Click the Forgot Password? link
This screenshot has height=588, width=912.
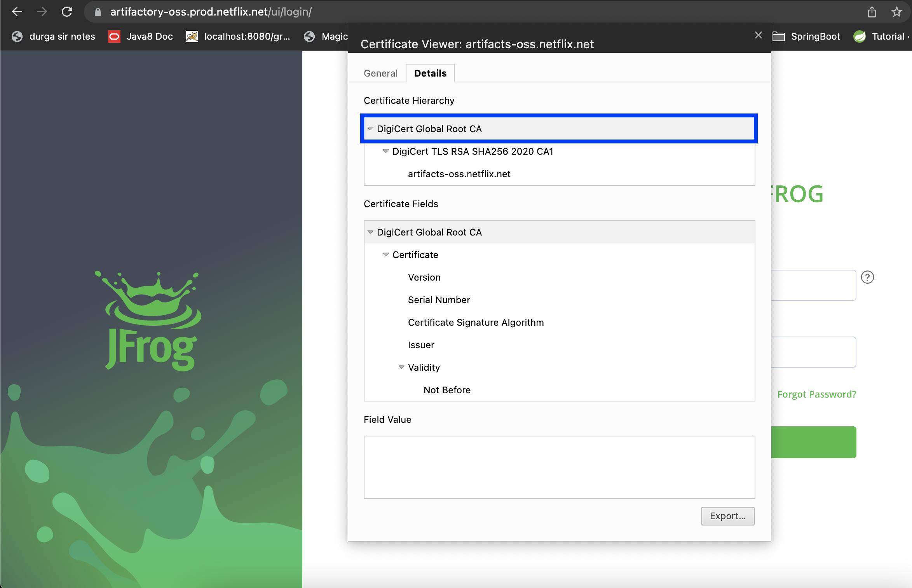[816, 394]
